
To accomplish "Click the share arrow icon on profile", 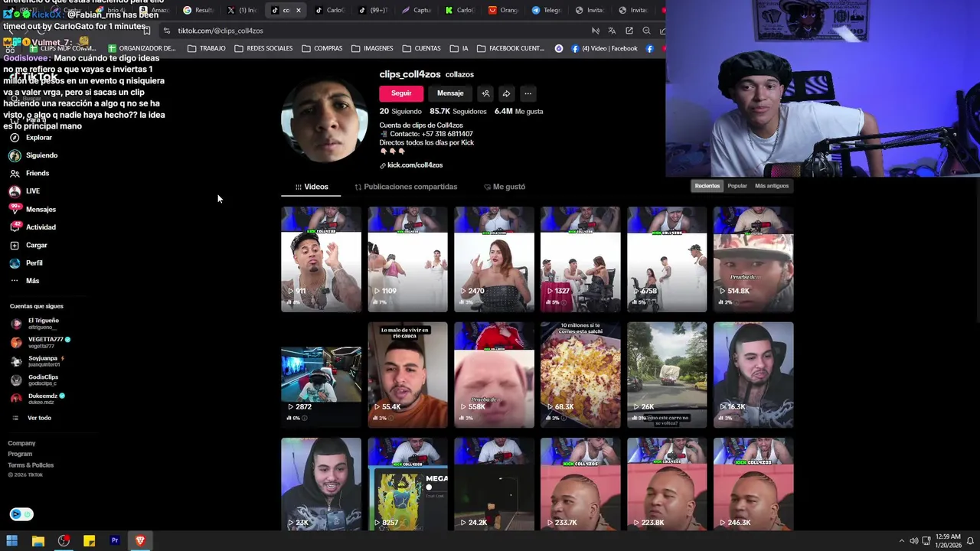I will pyautogui.click(x=506, y=93).
